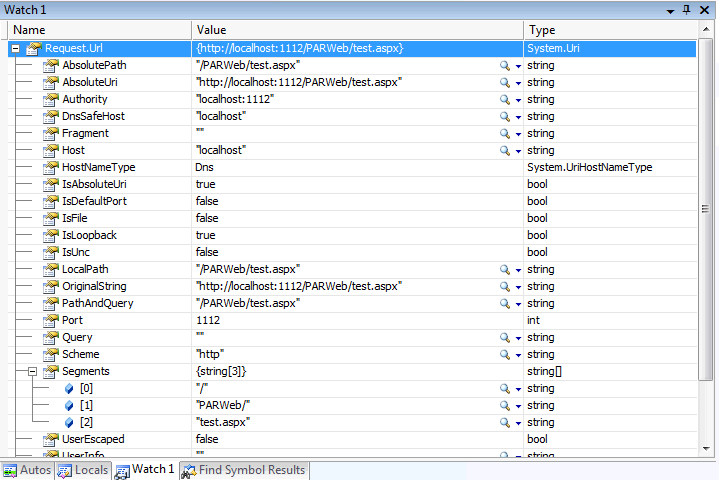Open visualizer dropdown for PathAndQuery
The image size is (719, 480).
point(518,304)
